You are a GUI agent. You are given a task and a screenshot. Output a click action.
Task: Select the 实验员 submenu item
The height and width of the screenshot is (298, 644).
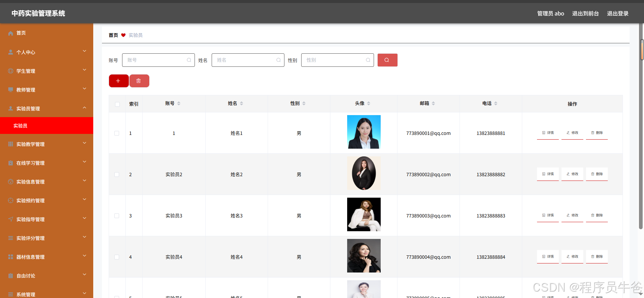coord(47,126)
